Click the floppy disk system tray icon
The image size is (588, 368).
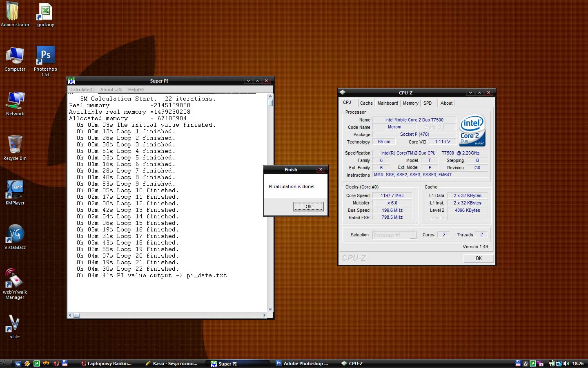pos(518,364)
